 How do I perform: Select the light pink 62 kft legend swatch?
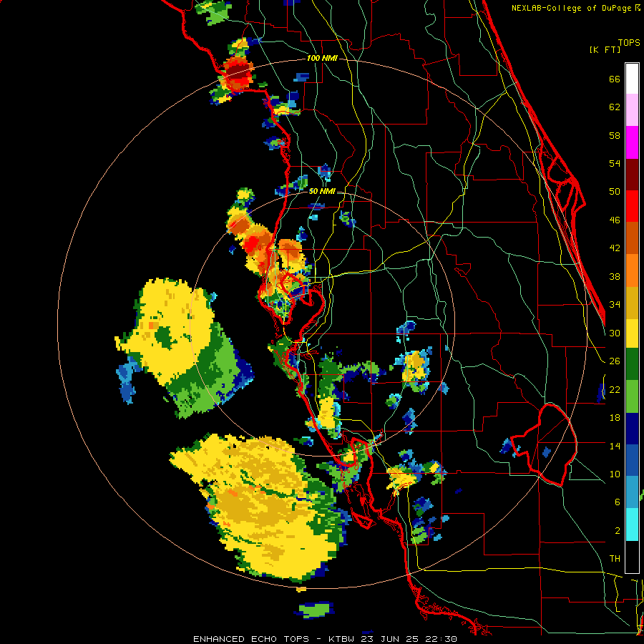click(x=632, y=109)
